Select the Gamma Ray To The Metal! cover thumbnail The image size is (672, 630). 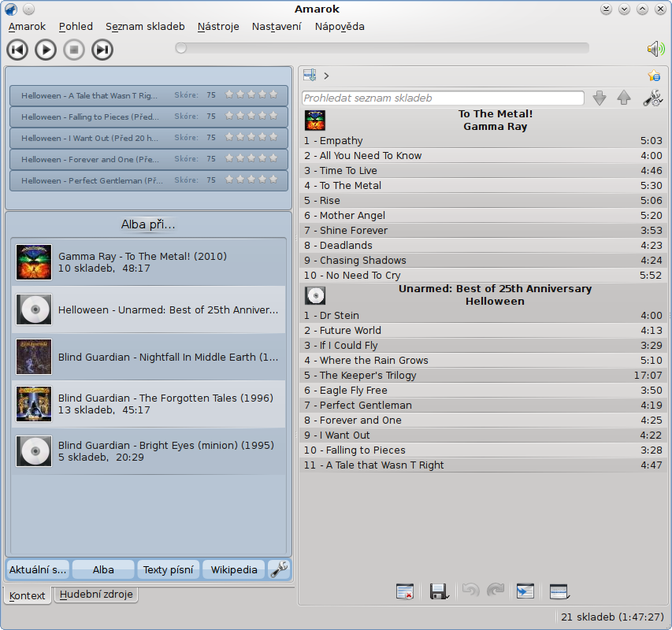tap(34, 262)
